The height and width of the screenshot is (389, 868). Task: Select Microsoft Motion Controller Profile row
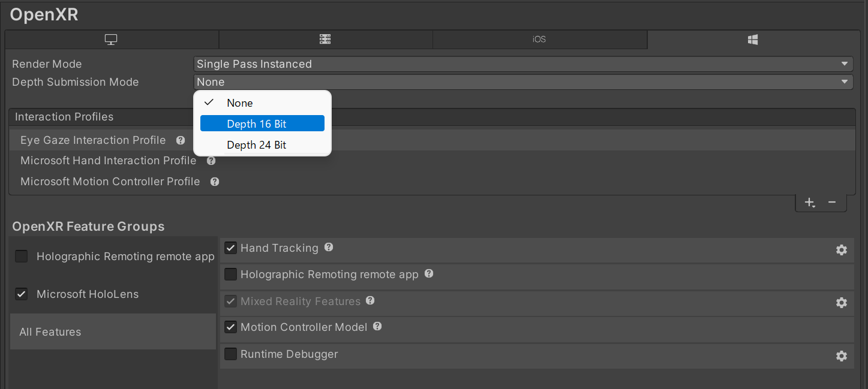(x=432, y=182)
